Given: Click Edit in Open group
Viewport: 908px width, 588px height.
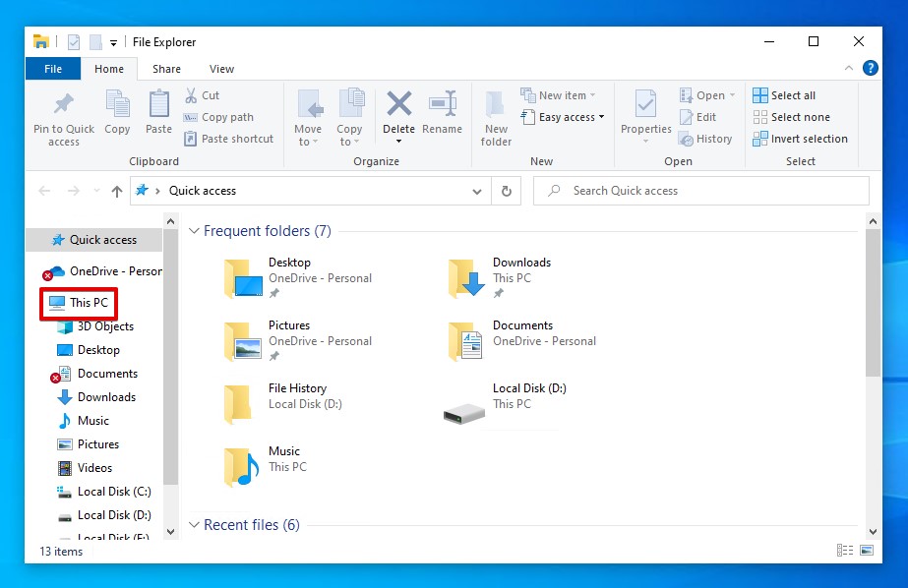Looking at the screenshot, I should pyautogui.click(x=698, y=117).
